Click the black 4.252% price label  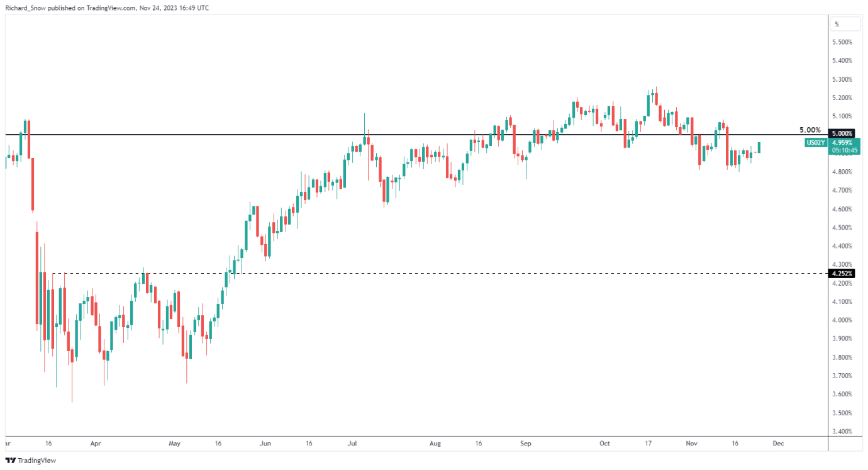point(842,274)
